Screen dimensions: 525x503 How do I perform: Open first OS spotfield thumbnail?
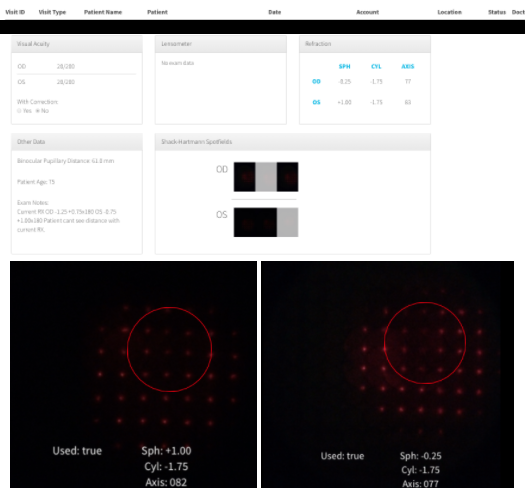point(244,222)
